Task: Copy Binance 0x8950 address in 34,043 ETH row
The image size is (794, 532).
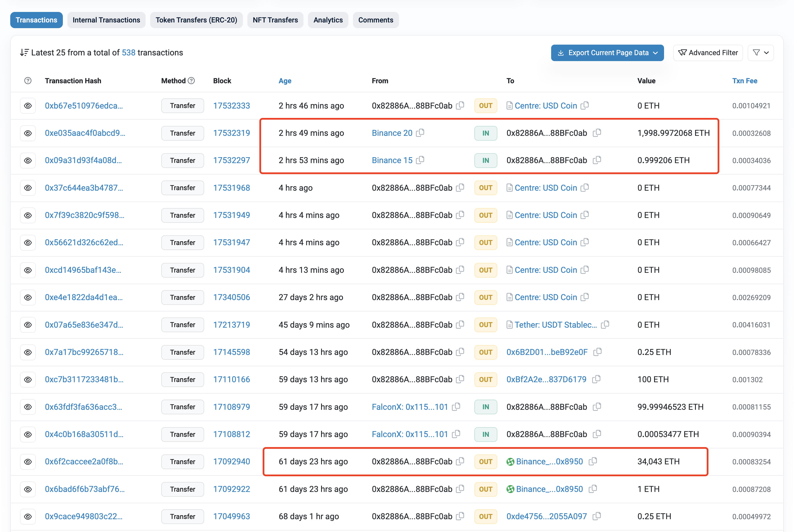Action: pos(593,461)
